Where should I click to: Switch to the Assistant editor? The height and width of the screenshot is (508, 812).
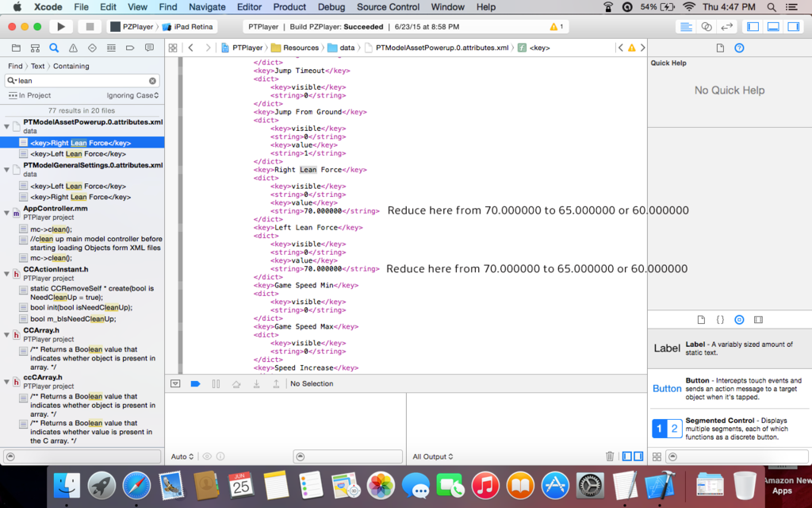(x=707, y=26)
